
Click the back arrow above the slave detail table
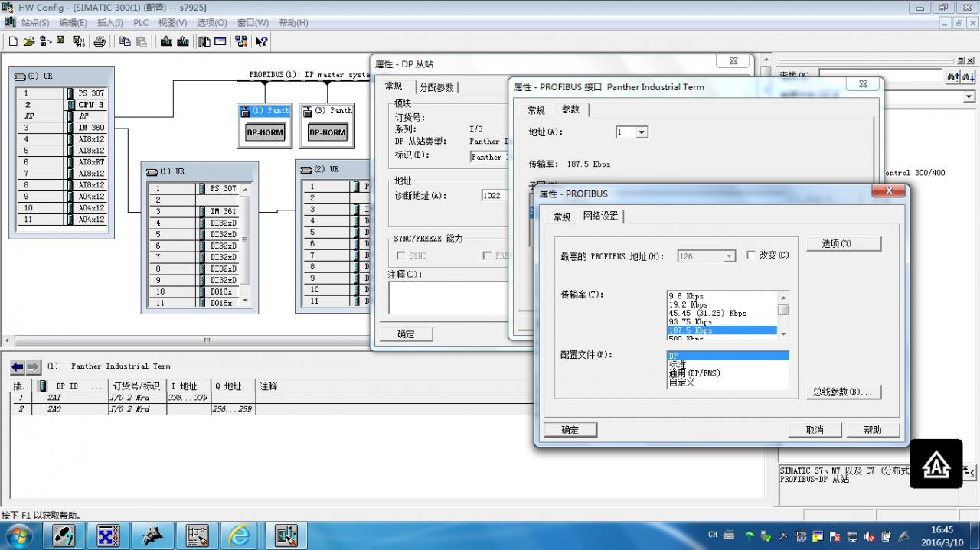[18, 367]
